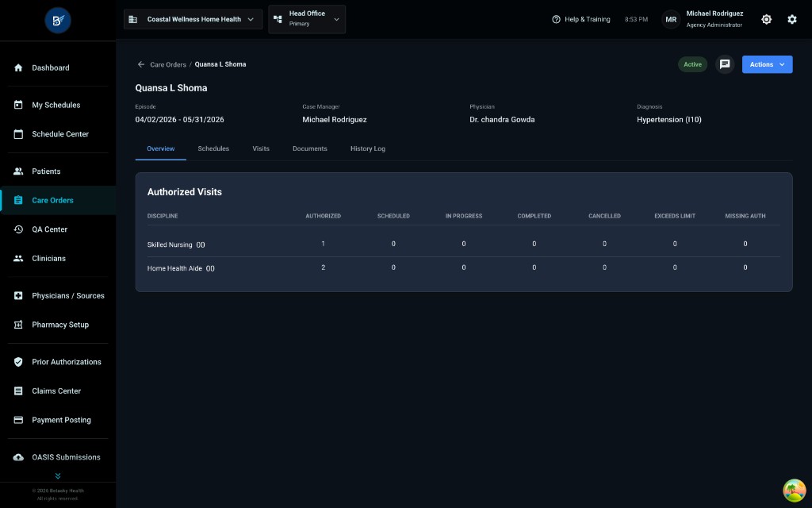This screenshot has height=508, width=812.
Task: Click the MR user avatar
Action: [671, 20]
